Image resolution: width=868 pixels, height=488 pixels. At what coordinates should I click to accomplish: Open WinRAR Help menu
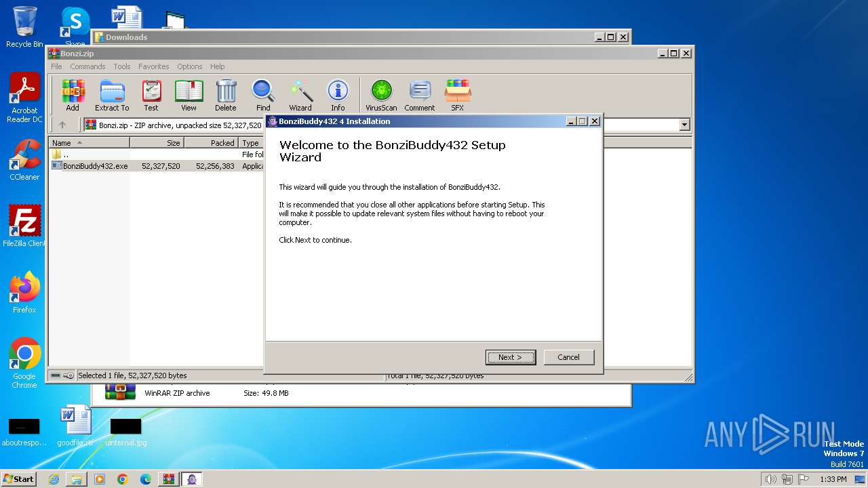tap(217, 66)
